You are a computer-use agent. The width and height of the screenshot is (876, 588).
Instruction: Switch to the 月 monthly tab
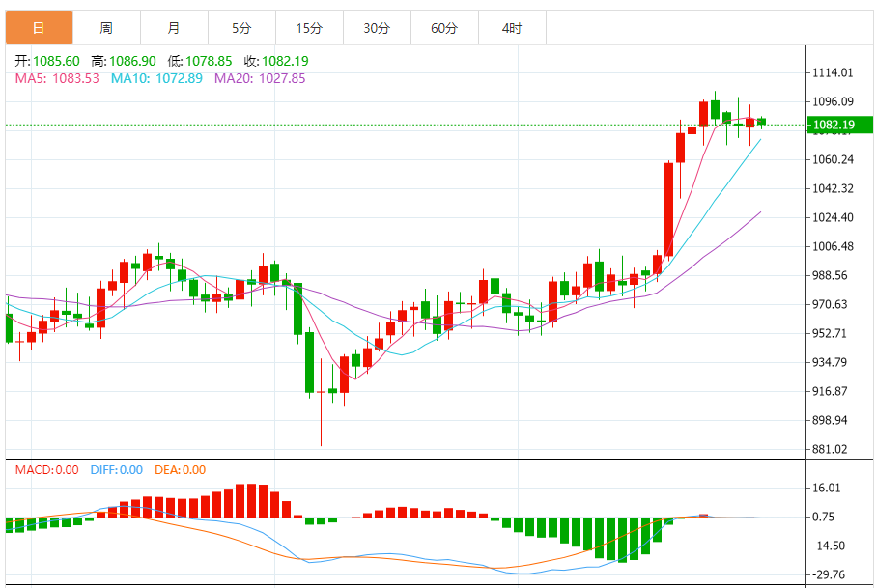(x=174, y=27)
